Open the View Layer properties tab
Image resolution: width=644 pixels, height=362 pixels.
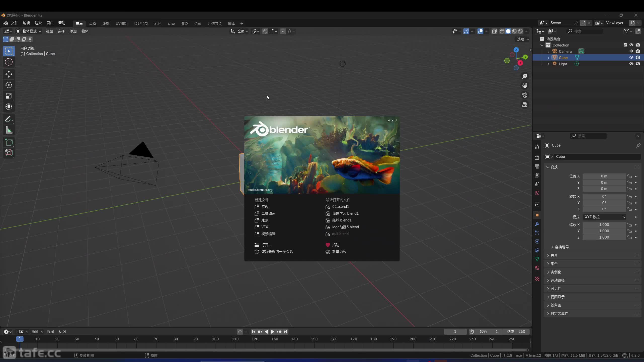(537, 175)
